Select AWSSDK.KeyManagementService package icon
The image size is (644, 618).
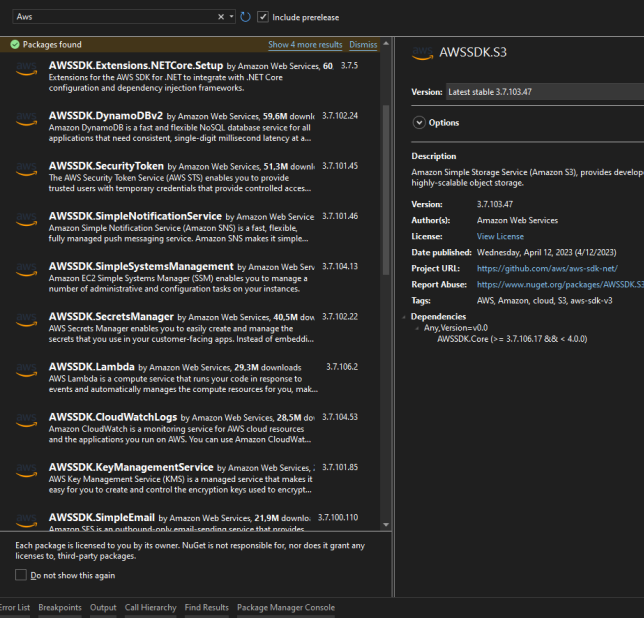(26, 471)
